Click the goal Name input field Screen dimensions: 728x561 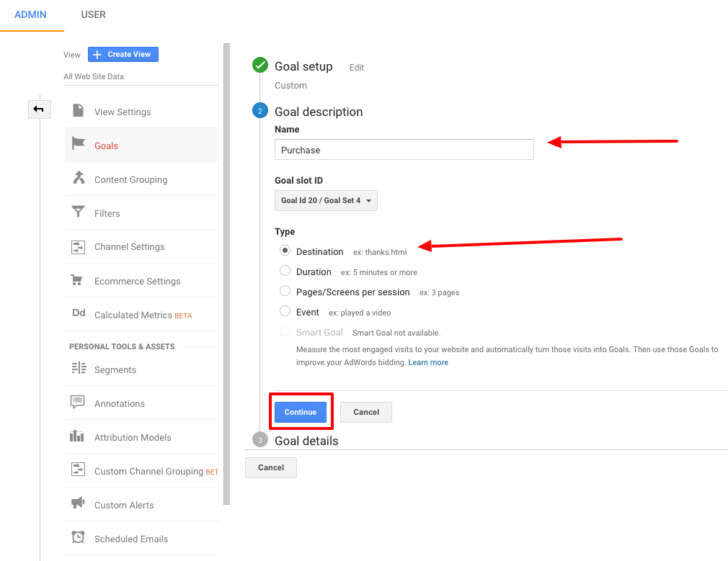click(x=404, y=149)
